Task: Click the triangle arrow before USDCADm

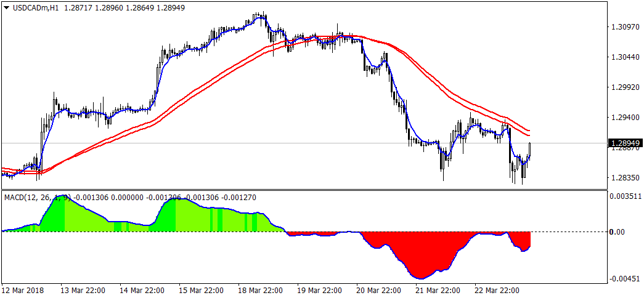Action: click(7, 8)
